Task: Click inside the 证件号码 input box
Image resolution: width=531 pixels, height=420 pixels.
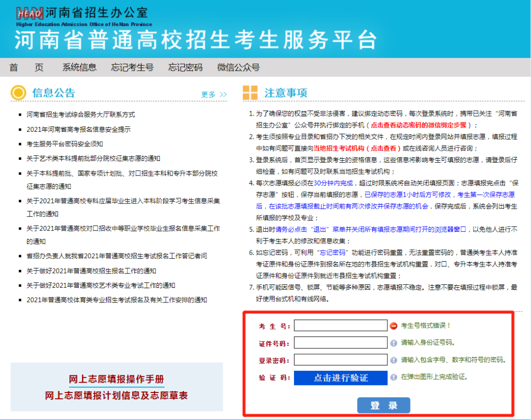Action: [340, 343]
